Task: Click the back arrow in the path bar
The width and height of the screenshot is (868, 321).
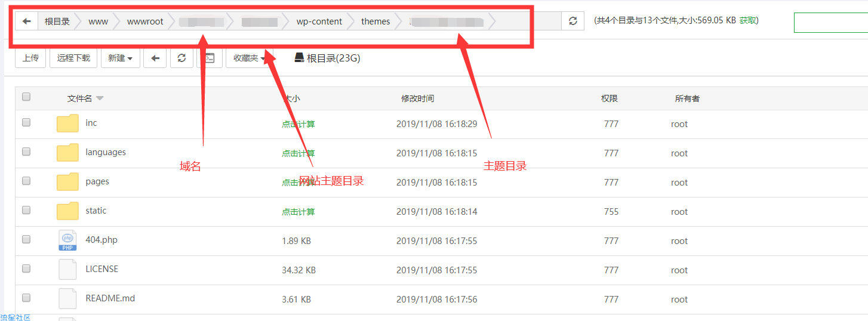Action: click(27, 21)
